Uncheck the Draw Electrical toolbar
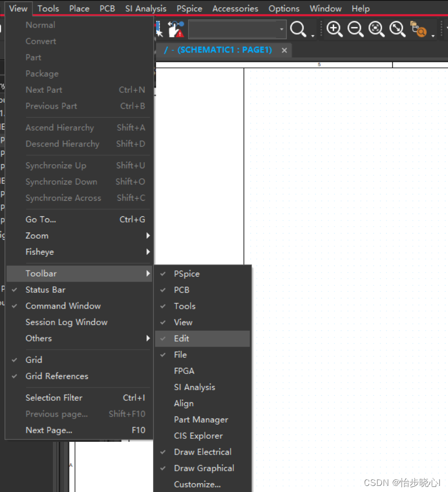This screenshot has height=492, width=448. [202, 452]
